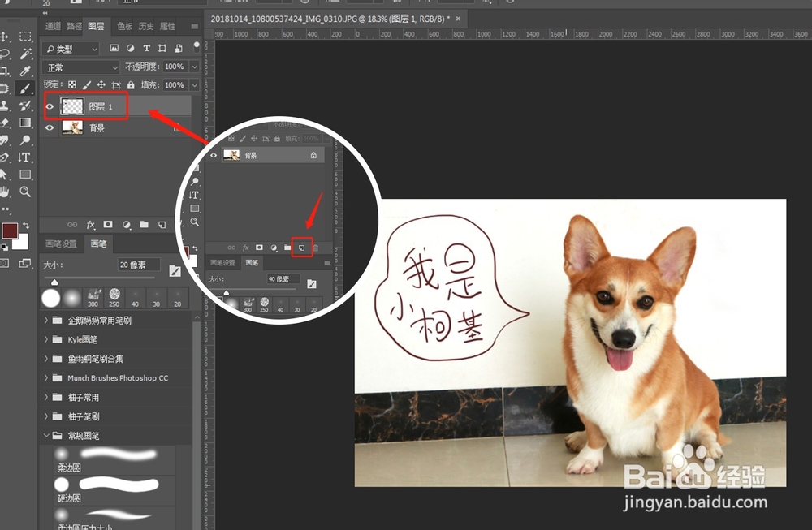Open the Add layer style fx menu
Screen dimensions: 812x530
[91, 224]
